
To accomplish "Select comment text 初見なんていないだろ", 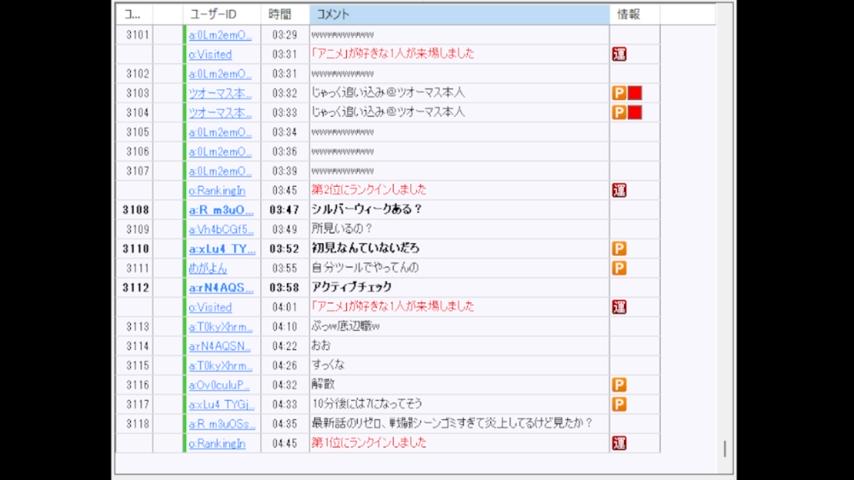I will (365, 248).
